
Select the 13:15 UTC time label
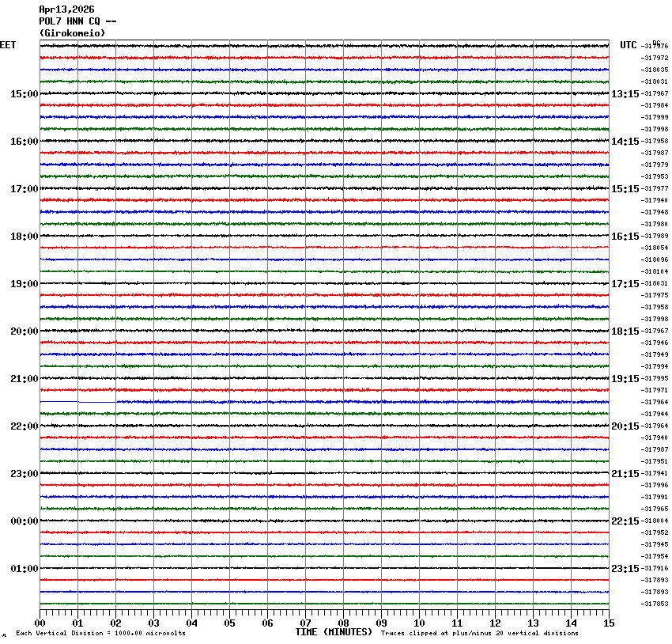[625, 94]
